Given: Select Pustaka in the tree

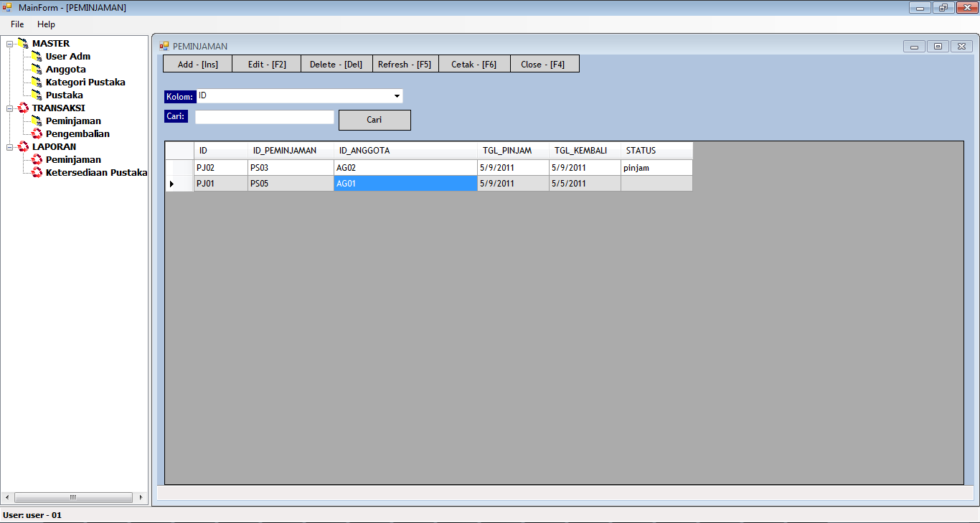Looking at the screenshot, I should click(65, 95).
